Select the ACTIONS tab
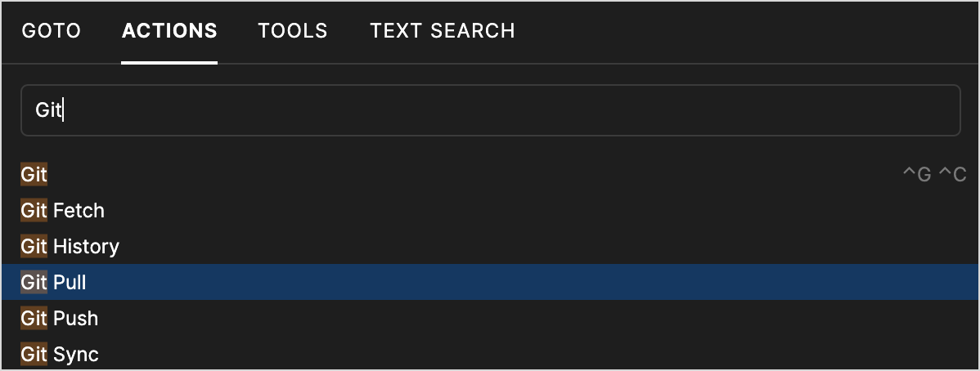Image resolution: width=980 pixels, height=371 pixels. (169, 31)
